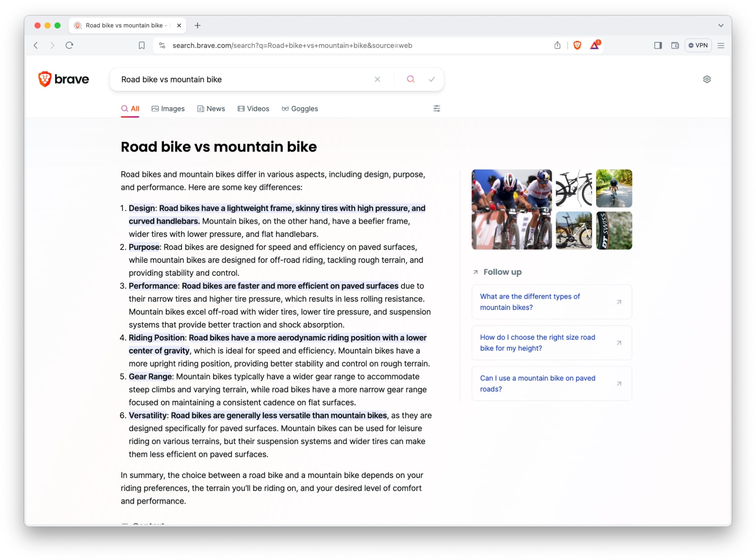Viewport: 756px width, 560px height.
Task: Open the sidebar panel icon
Action: pyautogui.click(x=658, y=45)
